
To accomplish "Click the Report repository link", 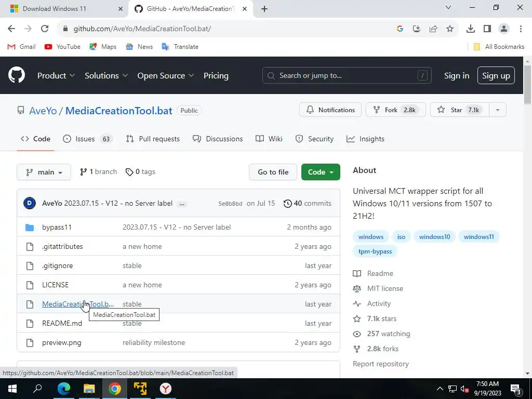I will [381, 364].
